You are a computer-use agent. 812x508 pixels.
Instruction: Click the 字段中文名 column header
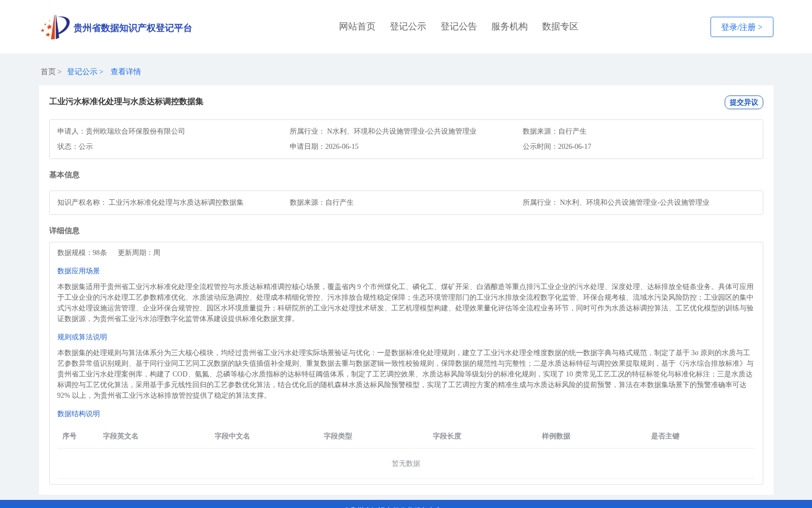(x=232, y=436)
